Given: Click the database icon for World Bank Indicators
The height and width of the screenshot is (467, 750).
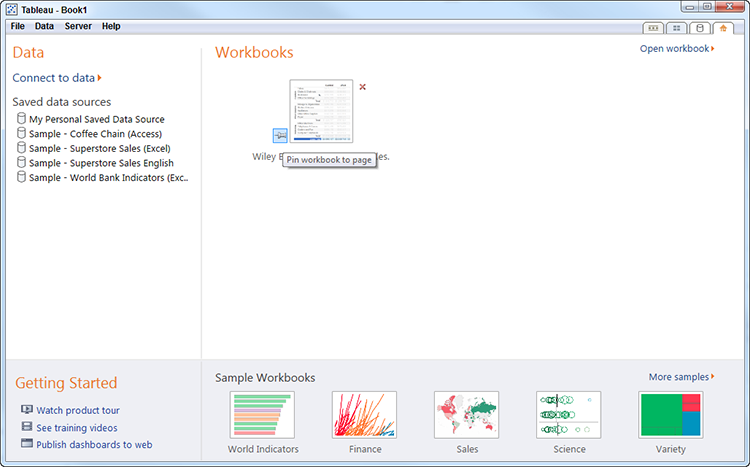Looking at the screenshot, I should (x=21, y=177).
